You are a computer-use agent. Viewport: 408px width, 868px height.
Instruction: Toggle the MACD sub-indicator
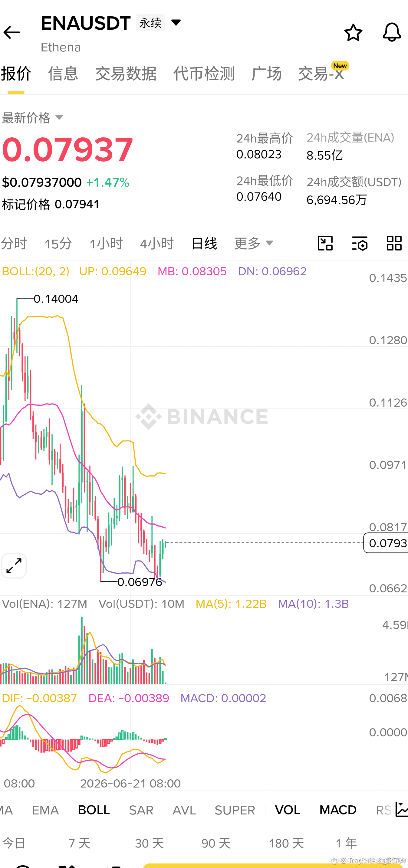(x=338, y=810)
